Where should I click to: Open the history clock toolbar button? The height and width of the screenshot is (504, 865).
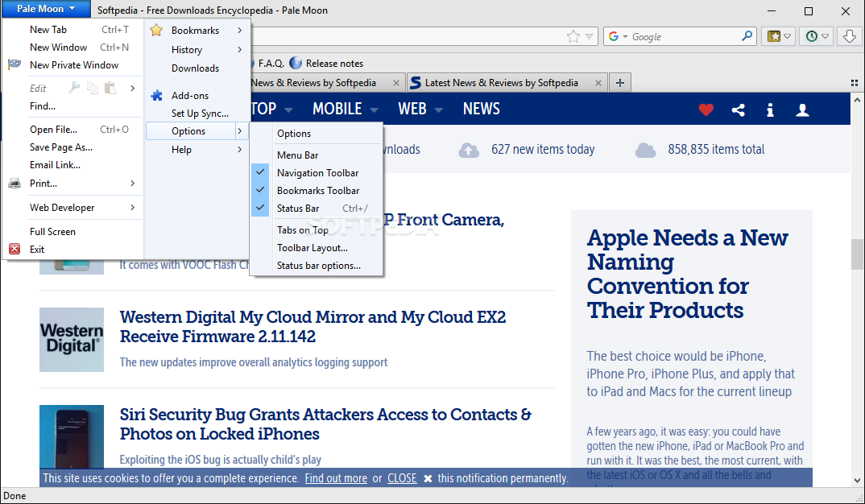[x=817, y=36]
